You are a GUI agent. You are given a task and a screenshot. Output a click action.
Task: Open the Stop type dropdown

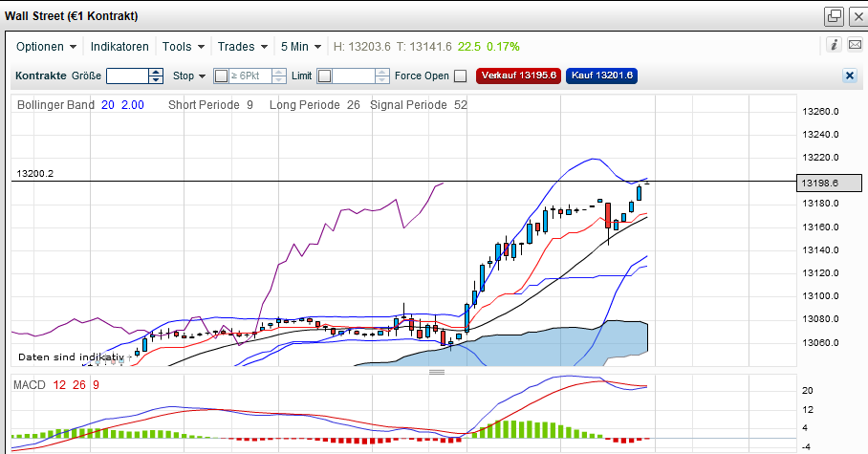(x=188, y=76)
